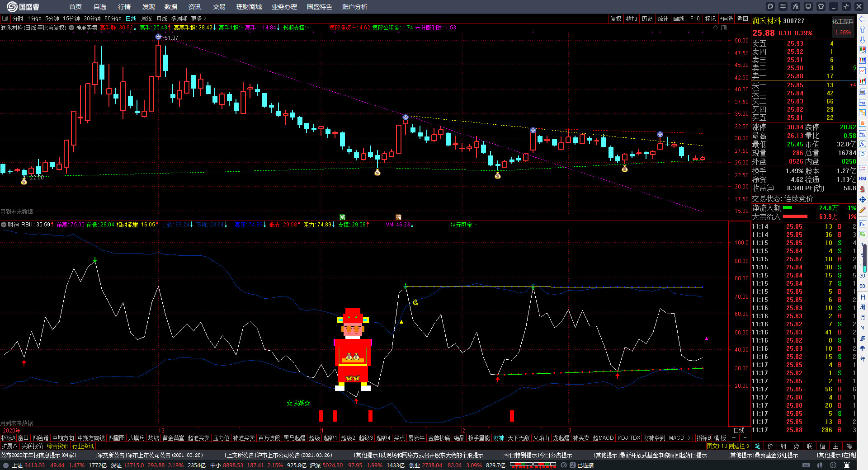Toggle the panel icon left of 分时
This screenshot has width=868, height=470.
[5, 19]
